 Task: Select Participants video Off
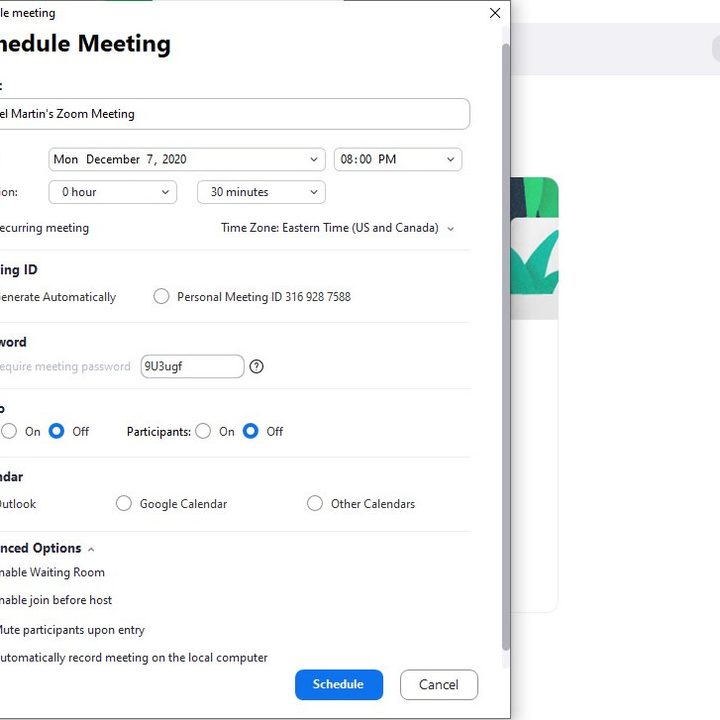coord(251,431)
